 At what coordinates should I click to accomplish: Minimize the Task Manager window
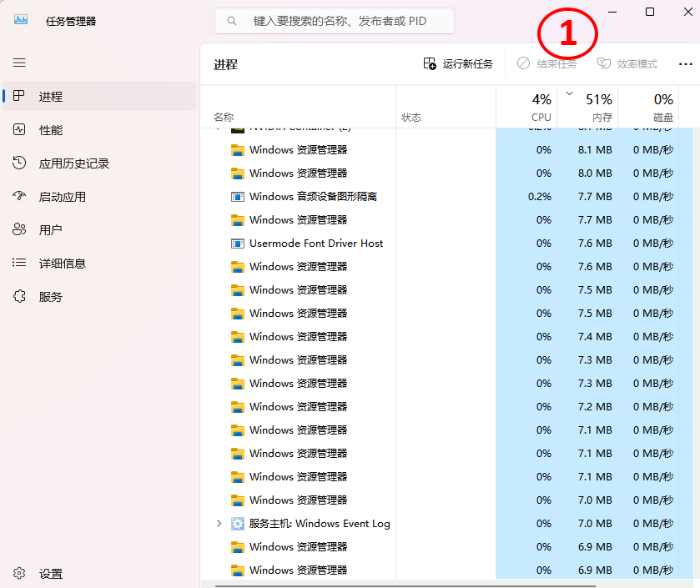(x=612, y=12)
